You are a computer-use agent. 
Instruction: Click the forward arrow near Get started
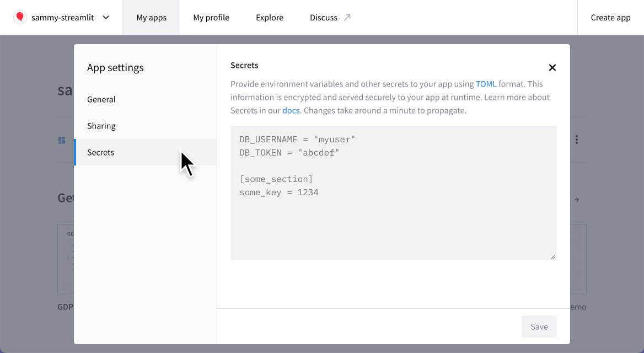[576, 200]
